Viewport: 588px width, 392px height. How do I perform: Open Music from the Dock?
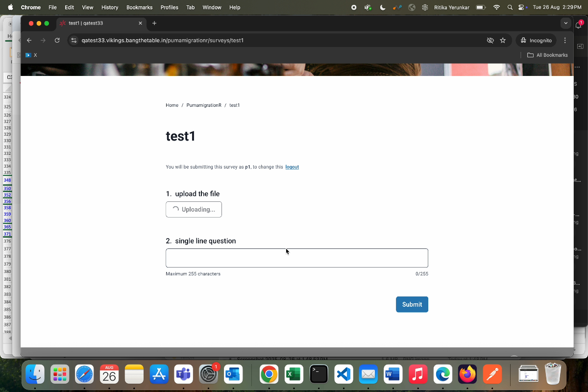[417, 375]
